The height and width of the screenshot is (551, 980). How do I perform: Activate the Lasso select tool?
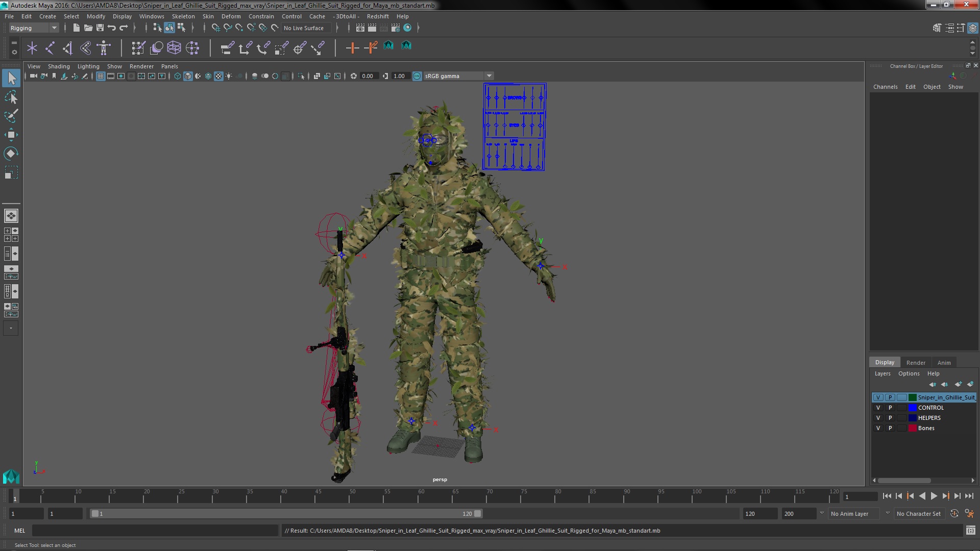pyautogui.click(x=11, y=97)
